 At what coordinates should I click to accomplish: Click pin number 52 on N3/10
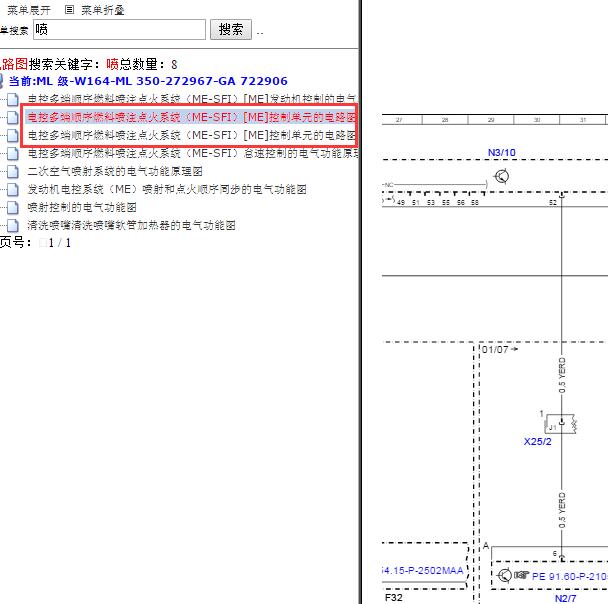pos(553,202)
